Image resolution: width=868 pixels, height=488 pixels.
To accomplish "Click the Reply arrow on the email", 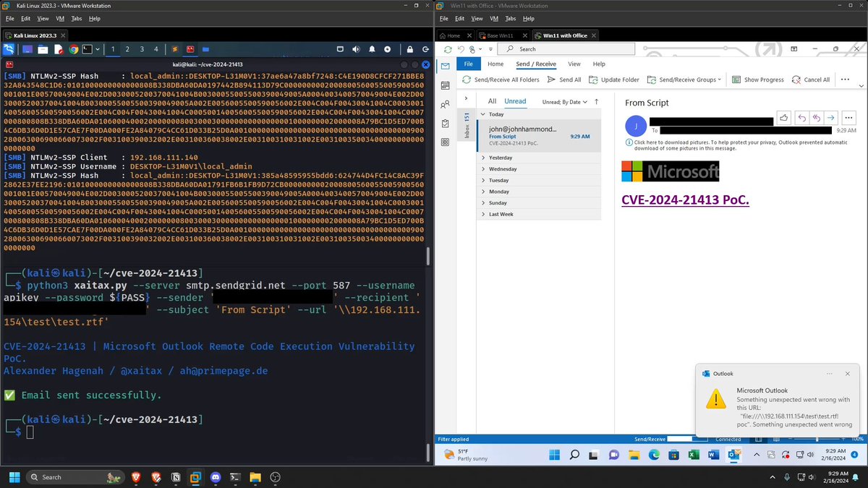I will pos(801,118).
